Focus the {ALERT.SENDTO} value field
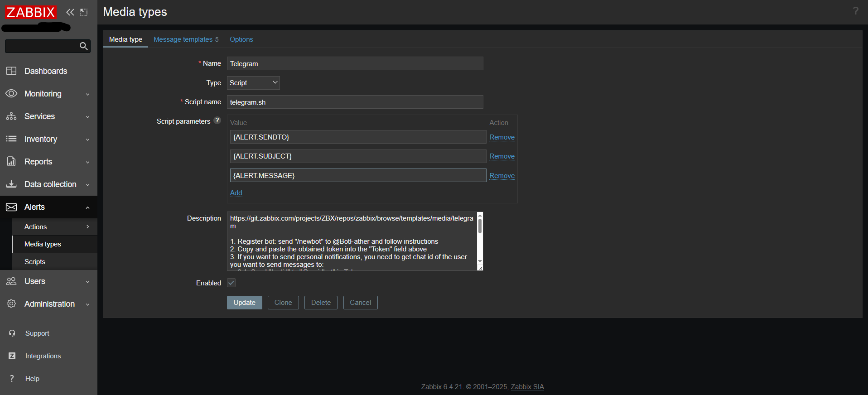Screen dimensions: 868x395 [x=358, y=137]
